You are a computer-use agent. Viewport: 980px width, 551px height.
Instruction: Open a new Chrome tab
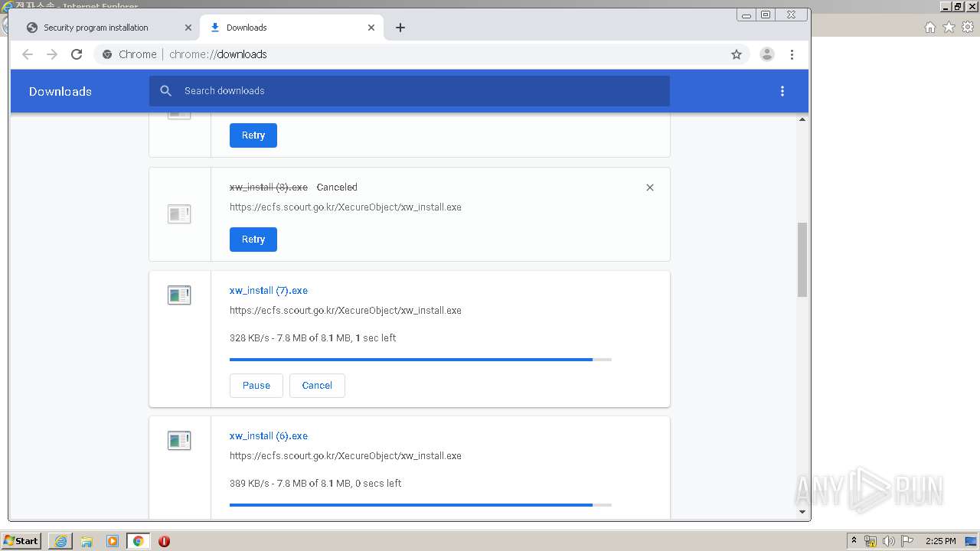pos(400,28)
